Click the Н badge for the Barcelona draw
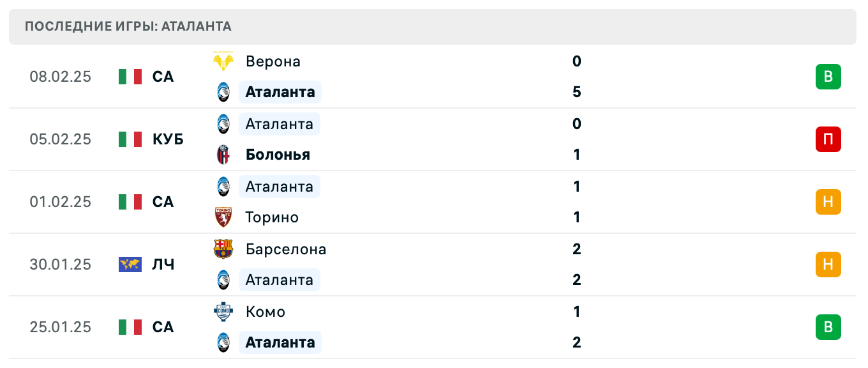The height and width of the screenshot is (368, 868). [x=828, y=264]
